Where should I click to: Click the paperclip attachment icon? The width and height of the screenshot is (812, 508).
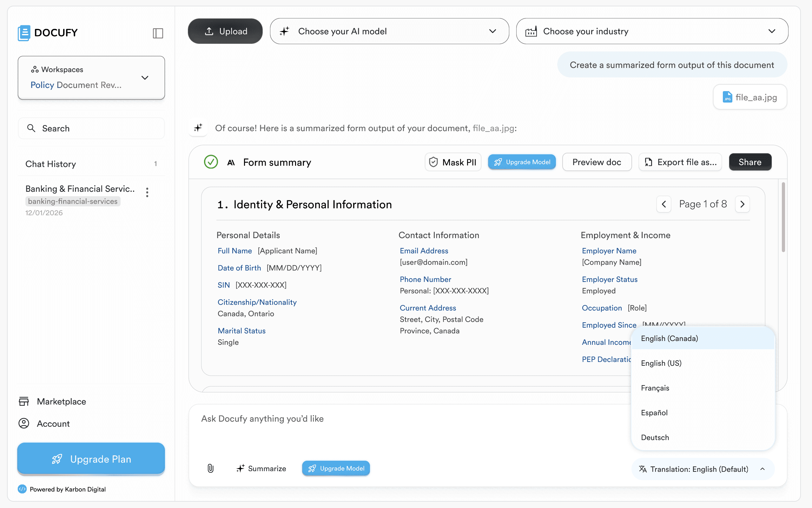click(210, 468)
